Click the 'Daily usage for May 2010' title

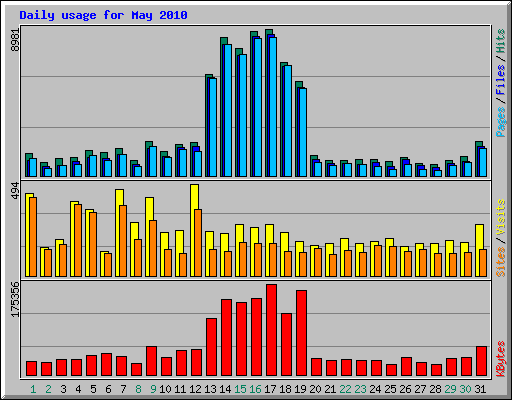click(103, 15)
